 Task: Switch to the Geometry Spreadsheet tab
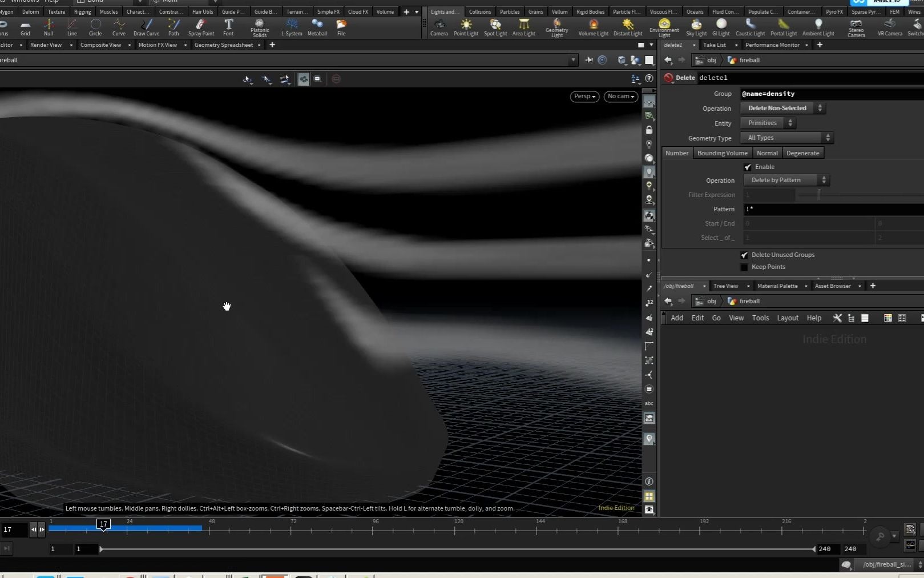223,45
